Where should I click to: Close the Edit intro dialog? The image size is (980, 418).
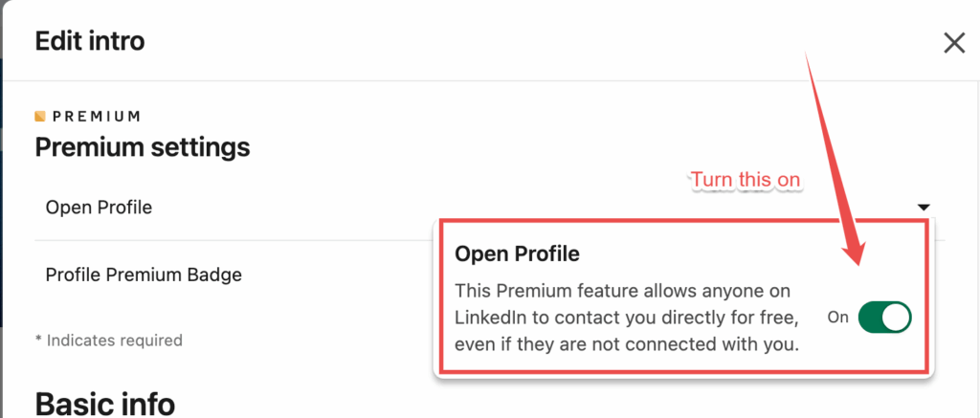[954, 43]
